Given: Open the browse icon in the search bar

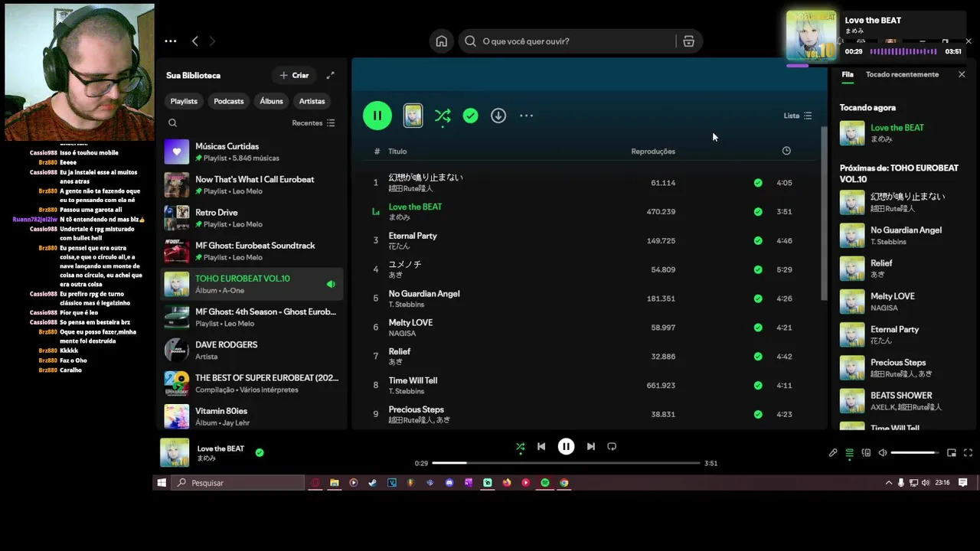Looking at the screenshot, I should click(x=688, y=41).
